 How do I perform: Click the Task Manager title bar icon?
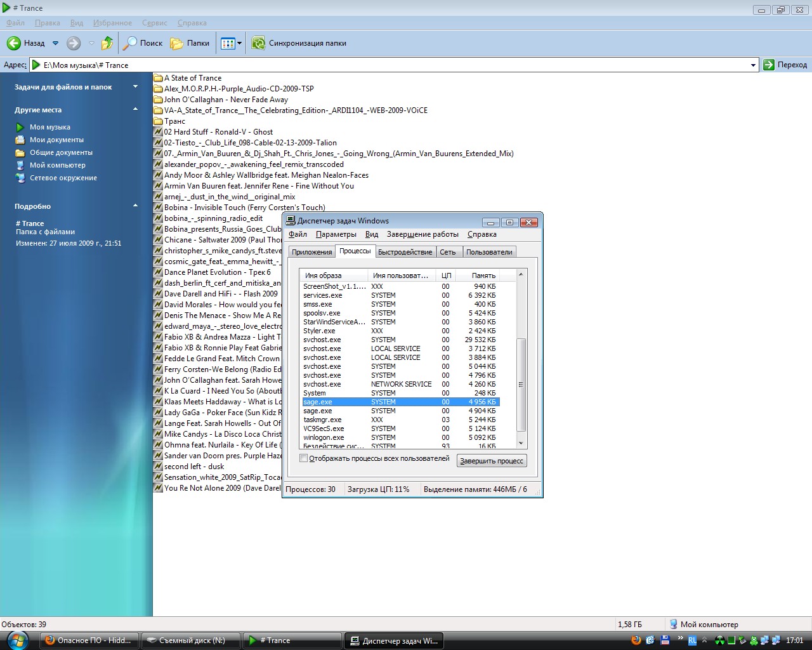291,221
